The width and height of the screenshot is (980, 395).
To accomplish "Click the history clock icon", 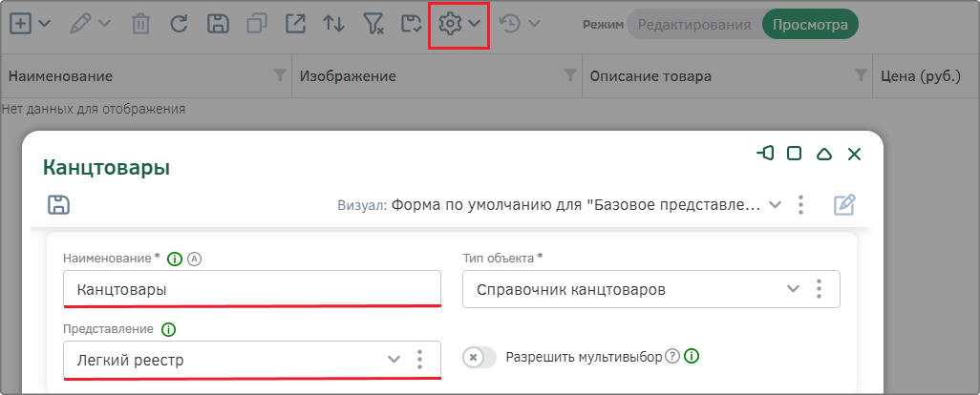I will pyautogui.click(x=510, y=24).
